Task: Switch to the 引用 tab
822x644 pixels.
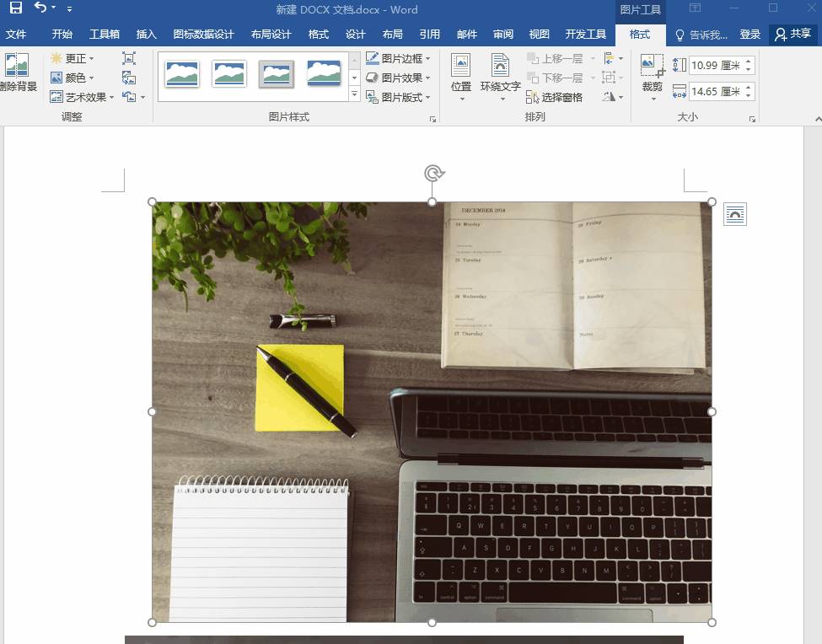Action: (429, 34)
